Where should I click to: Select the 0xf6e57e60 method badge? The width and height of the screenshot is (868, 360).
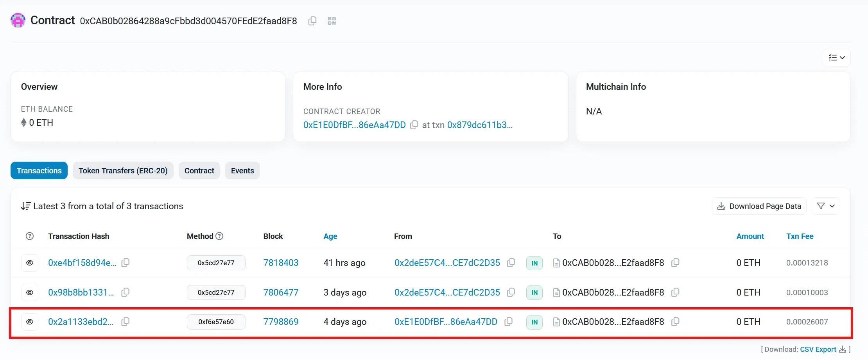[x=216, y=322]
